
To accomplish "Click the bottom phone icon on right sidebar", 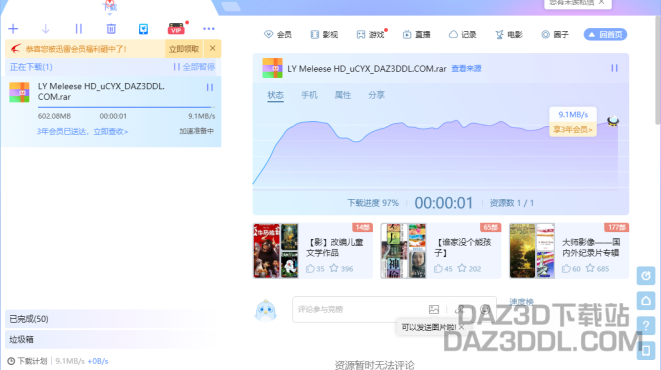I will pyautogui.click(x=646, y=351).
